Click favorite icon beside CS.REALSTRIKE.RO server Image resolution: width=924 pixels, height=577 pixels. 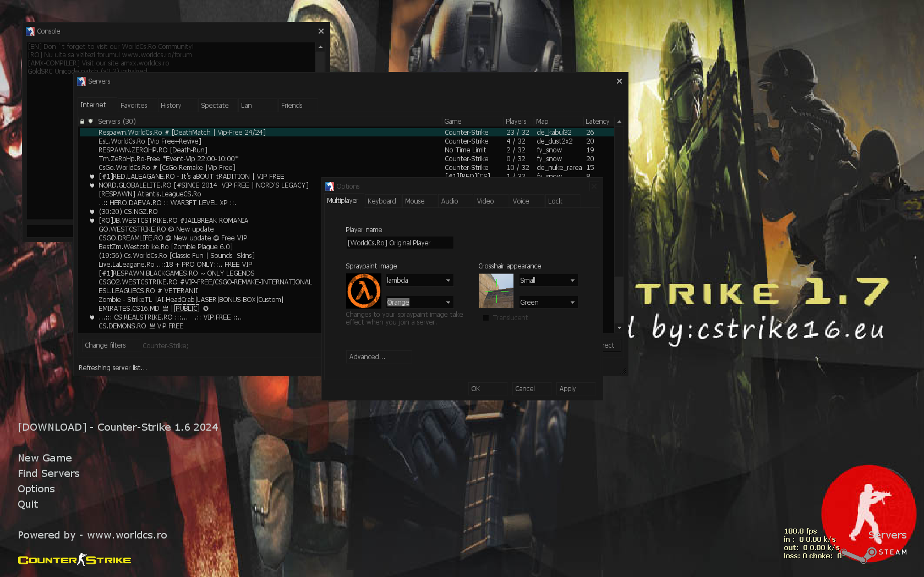pyautogui.click(x=92, y=317)
